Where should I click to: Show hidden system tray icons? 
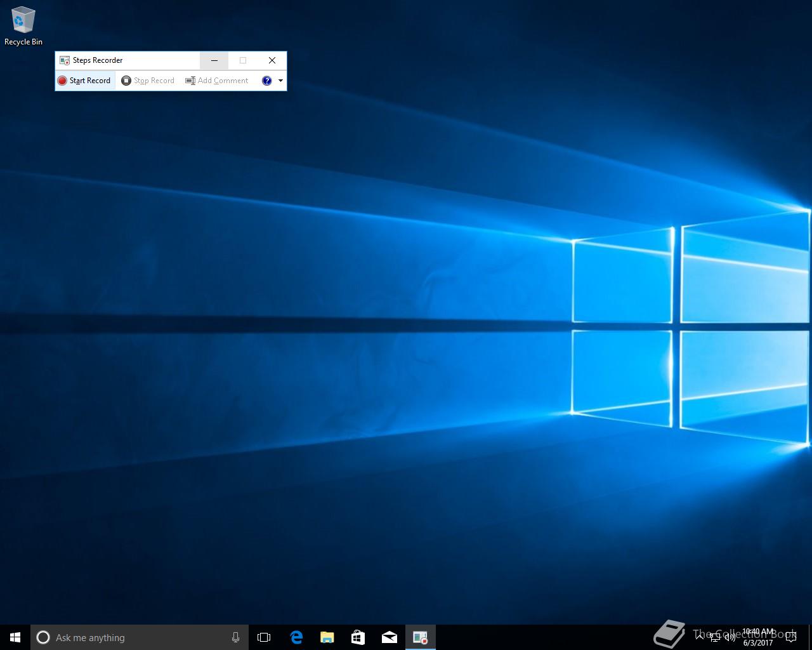click(699, 637)
